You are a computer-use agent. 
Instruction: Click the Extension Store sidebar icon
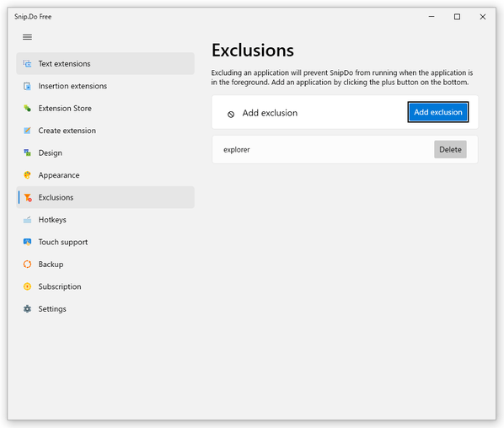pos(27,109)
